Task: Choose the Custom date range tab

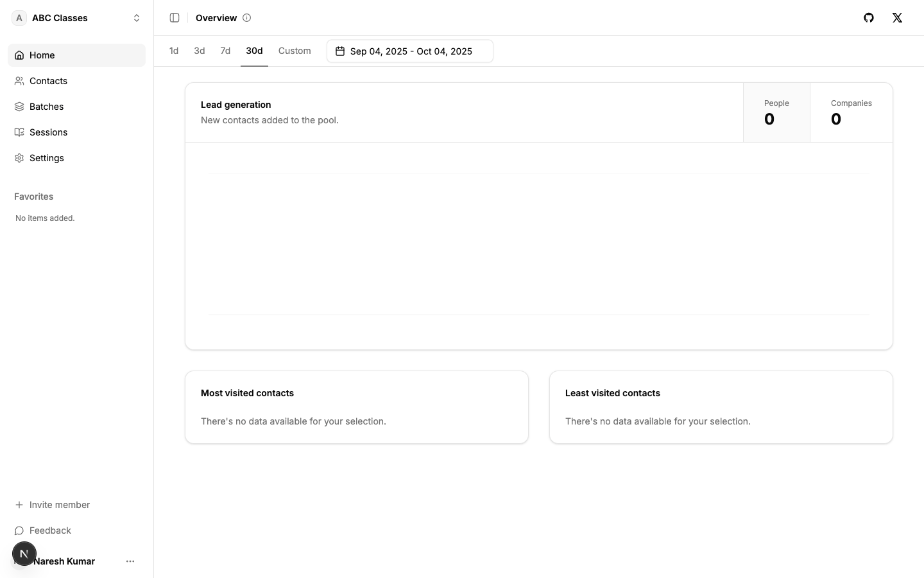Action: tap(295, 51)
